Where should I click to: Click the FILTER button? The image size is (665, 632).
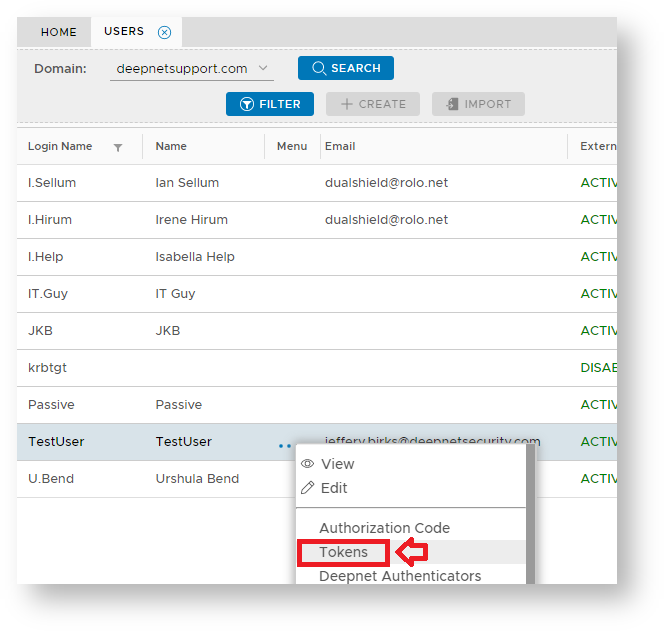point(270,104)
